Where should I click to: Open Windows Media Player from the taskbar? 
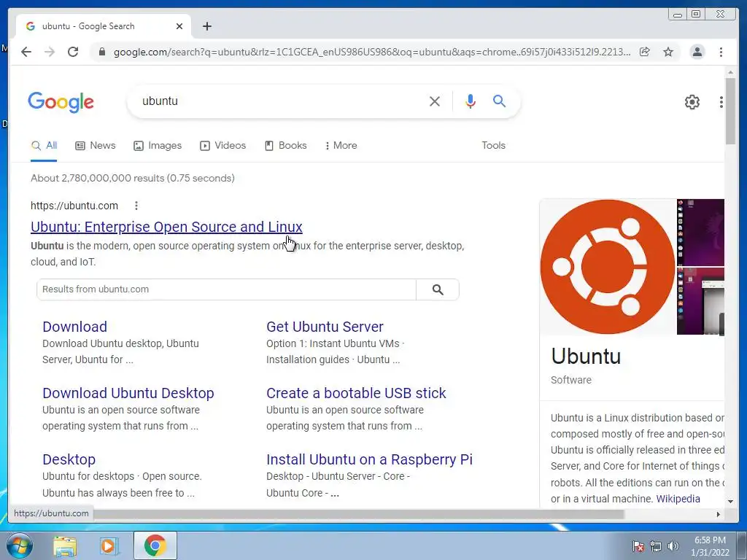point(109,545)
